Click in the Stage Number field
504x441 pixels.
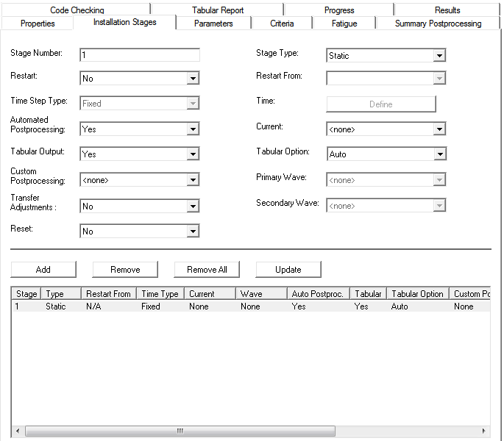point(139,55)
